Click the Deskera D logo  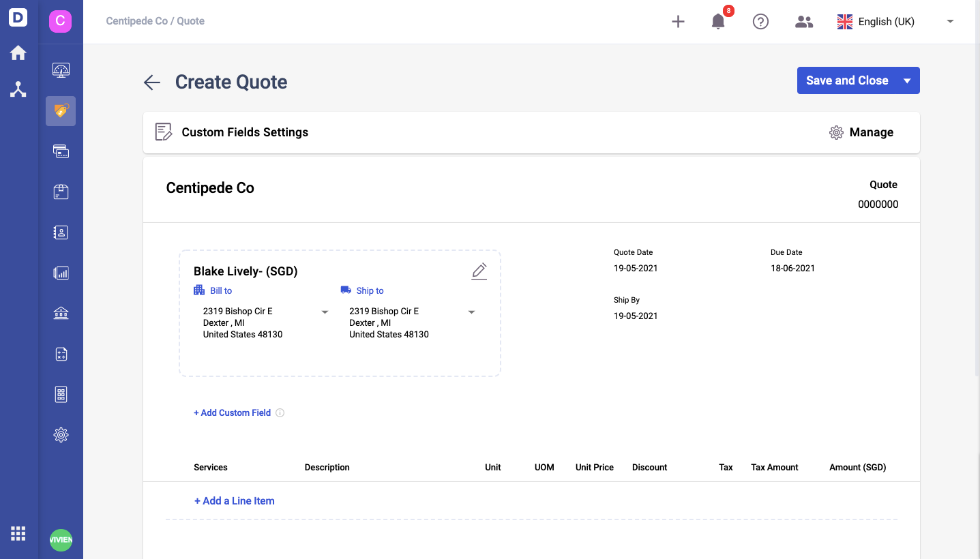coord(18,17)
